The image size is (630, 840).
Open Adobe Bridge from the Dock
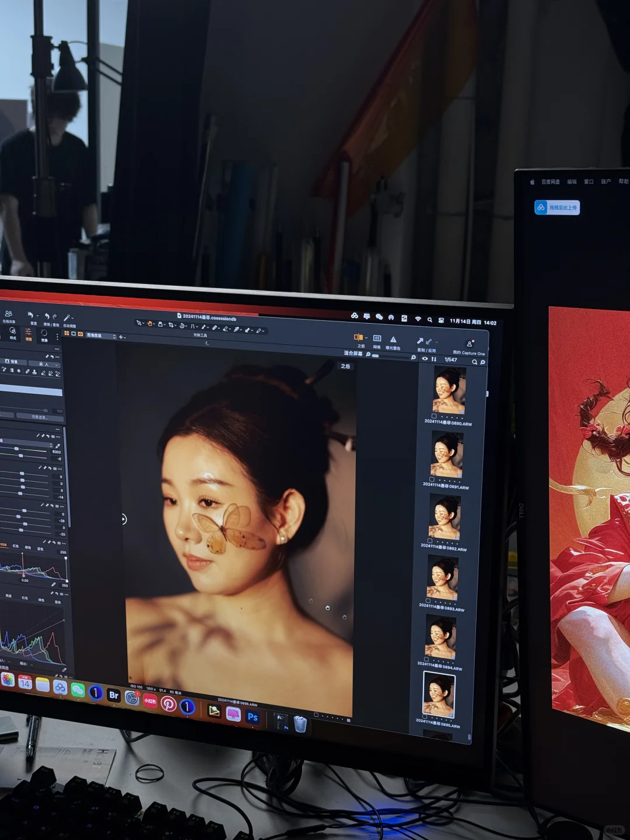point(114,695)
